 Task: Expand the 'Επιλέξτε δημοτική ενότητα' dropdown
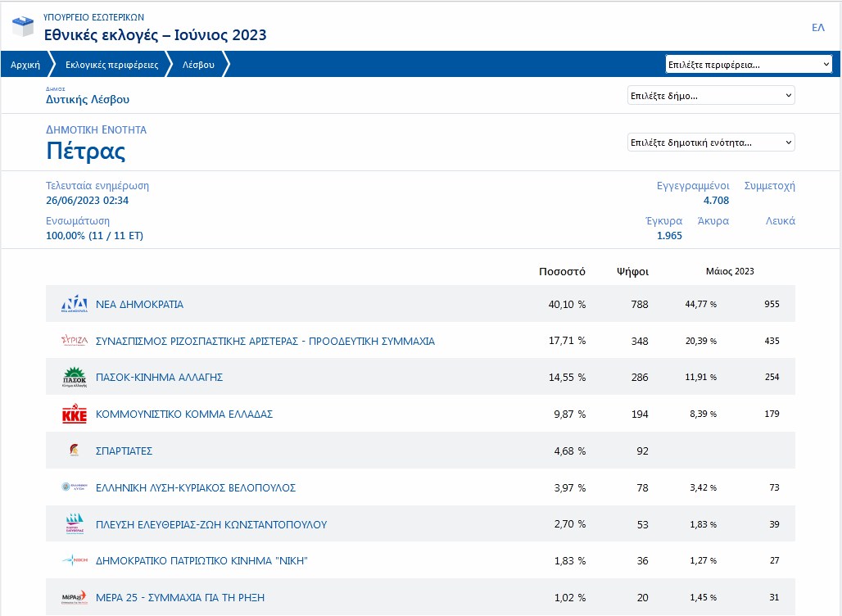coord(710,143)
